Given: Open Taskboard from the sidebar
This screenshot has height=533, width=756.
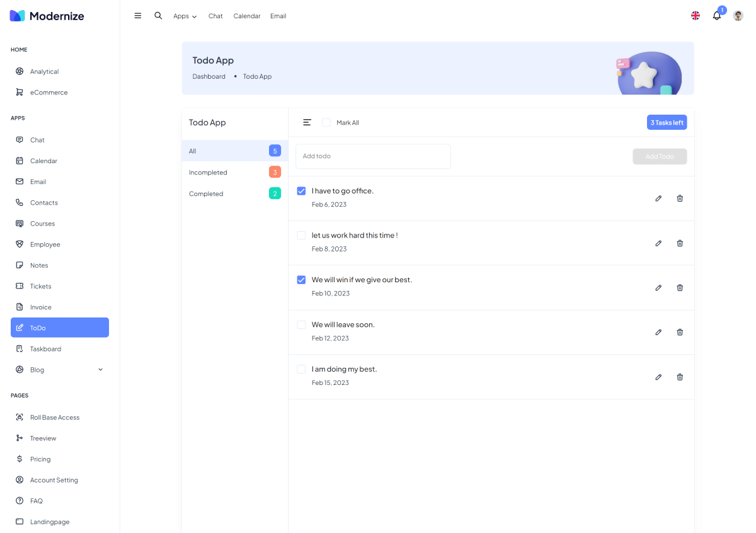Looking at the screenshot, I should 45,349.
